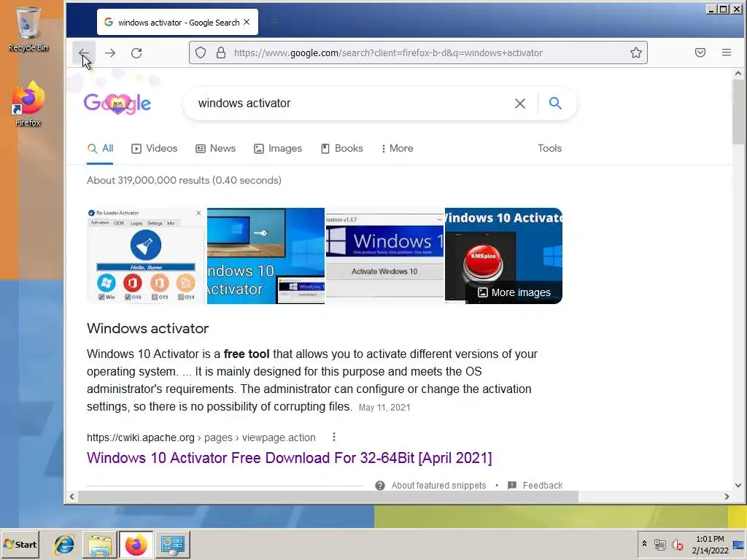
Task: Click the About featured snippets help icon
Action: pos(379,485)
